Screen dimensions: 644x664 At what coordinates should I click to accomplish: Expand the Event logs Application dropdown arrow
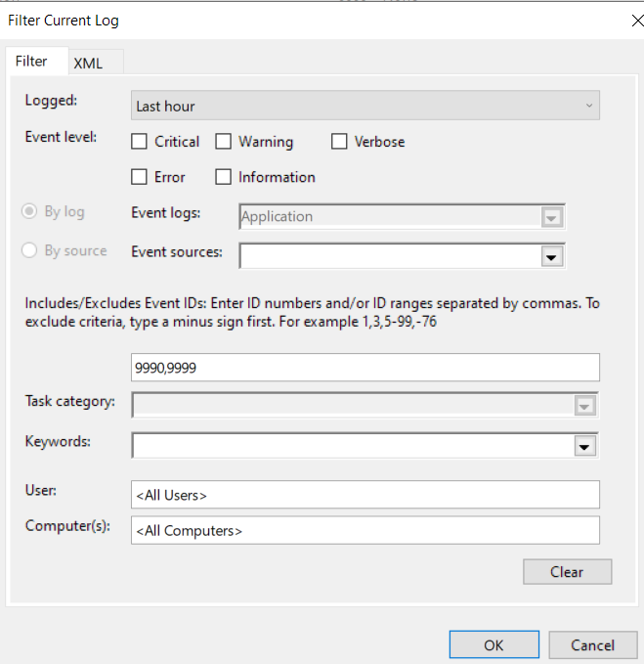[552, 217]
